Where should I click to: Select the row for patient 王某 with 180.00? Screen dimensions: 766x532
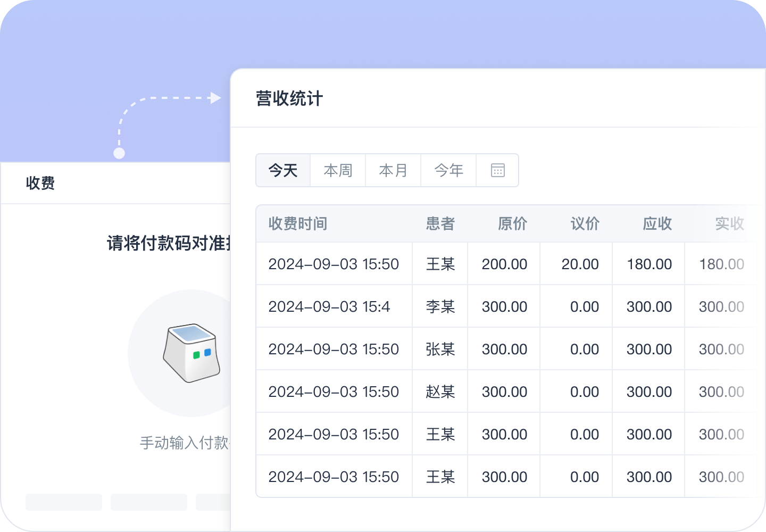[x=479, y=263]
